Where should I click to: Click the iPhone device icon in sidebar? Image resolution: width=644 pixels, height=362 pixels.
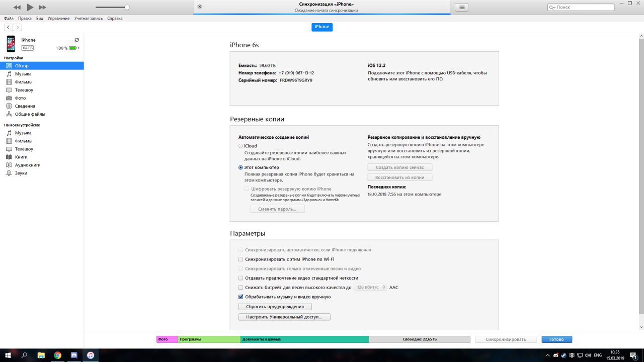(11, 44)
